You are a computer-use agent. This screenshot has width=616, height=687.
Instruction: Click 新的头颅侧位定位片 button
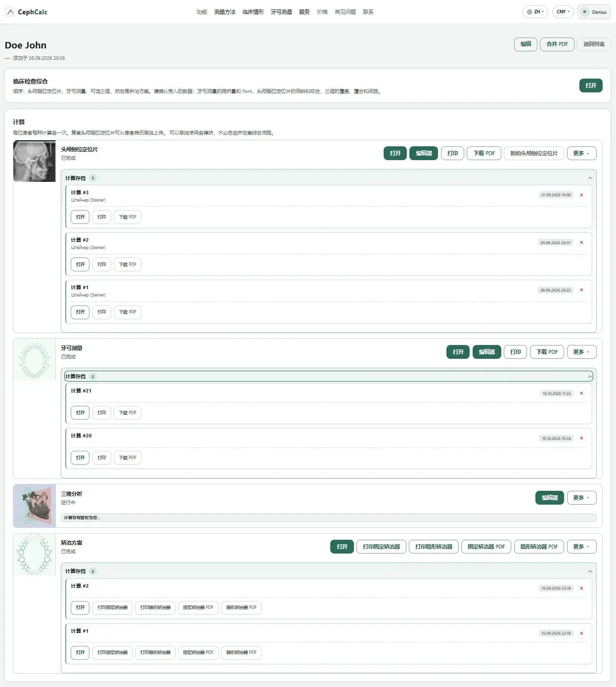click(x=534, y=153)
